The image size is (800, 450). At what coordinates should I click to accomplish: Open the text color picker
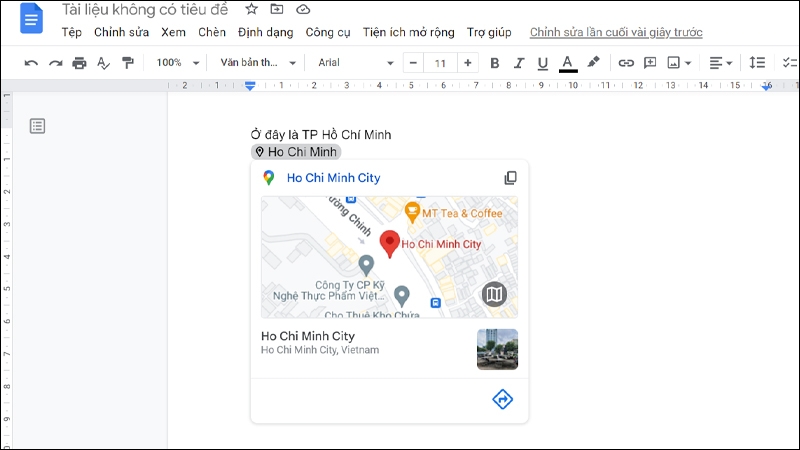567,63
